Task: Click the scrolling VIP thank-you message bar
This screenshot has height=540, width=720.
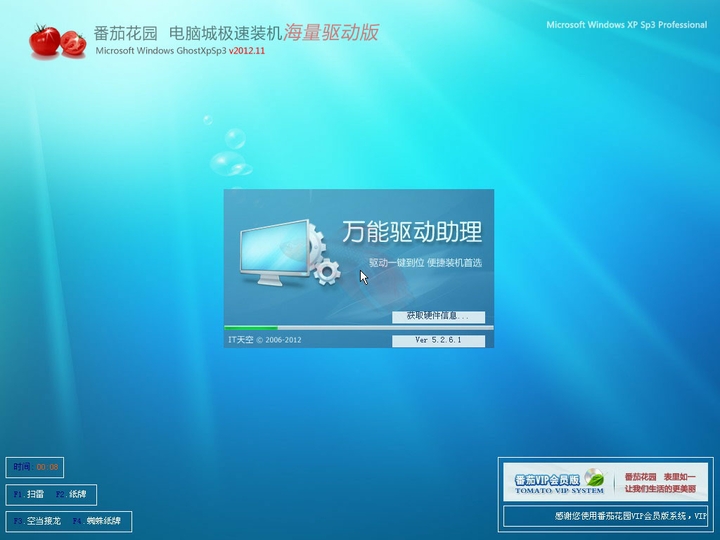Action: 610,517
